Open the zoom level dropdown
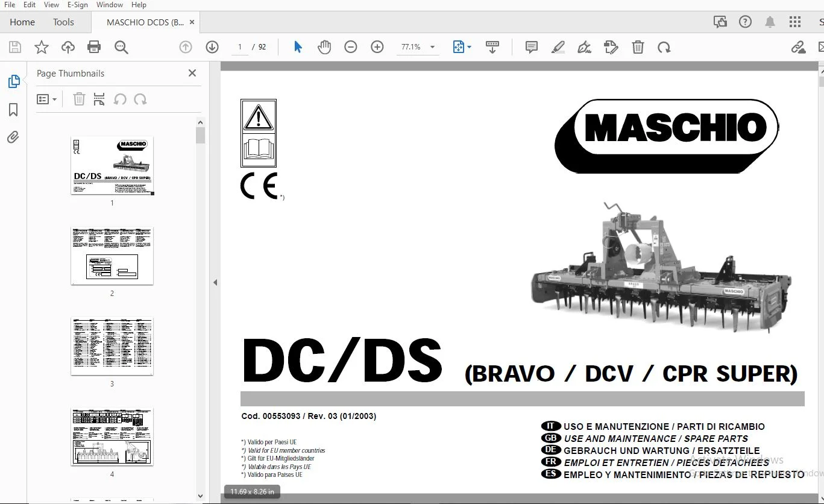The width and height of the screenshot is (824, 504). click(432, 47)
